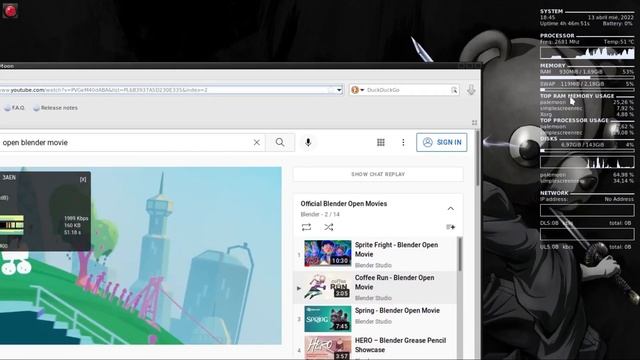Image resolution: width=640 pixels, height=360 pixels.
Task: Click SHOW CHAT REPLAY button
Action: (x=378, y=174)
